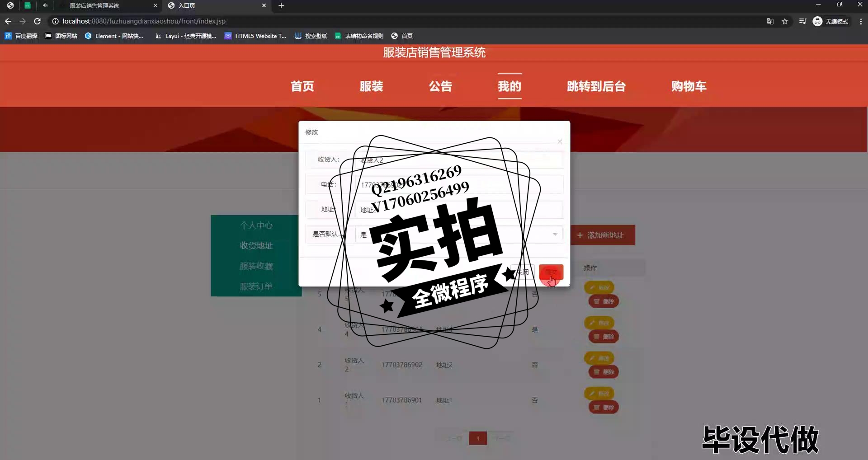Open the tab search/media control icon
The image size is (868, 460).
click(802, 21)
